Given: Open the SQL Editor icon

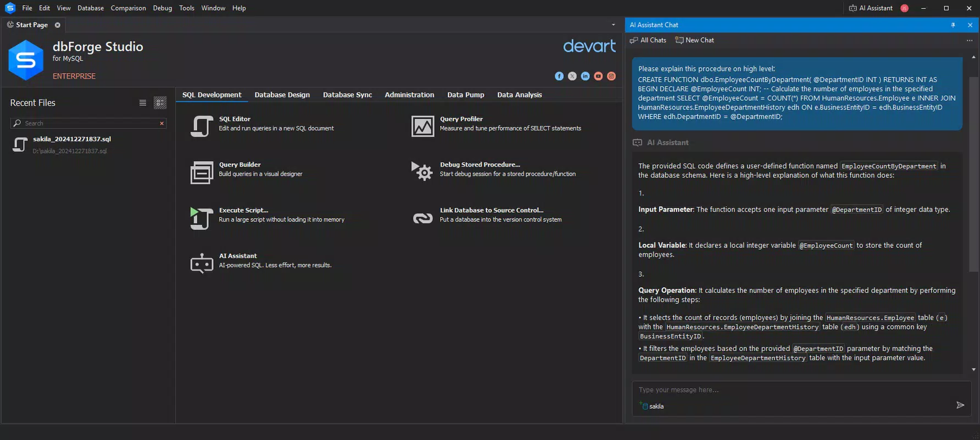Looking at the screenshot, I should point(202,126).
